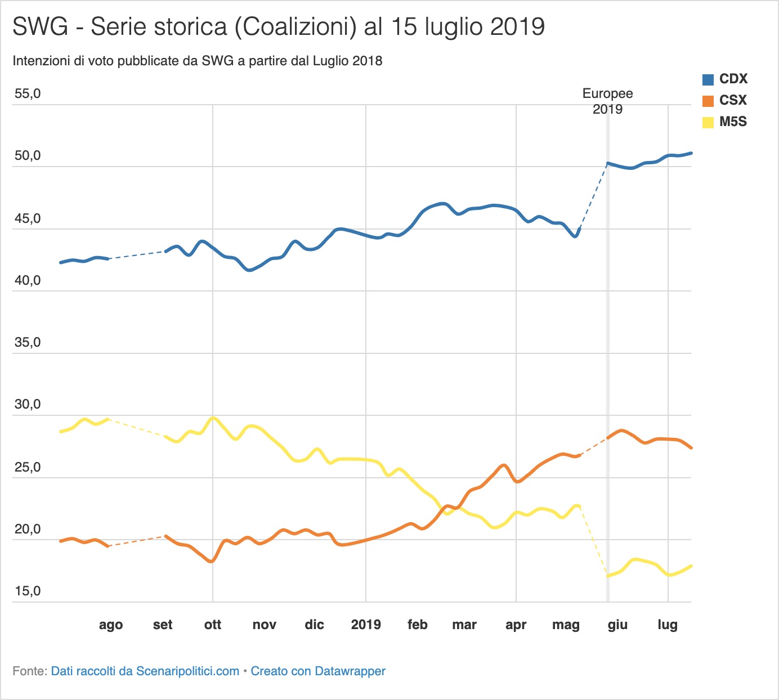Click the 50,0 y-axis value label
The height and width of the screenshot is (700, 779).
(x=28, y=156)
